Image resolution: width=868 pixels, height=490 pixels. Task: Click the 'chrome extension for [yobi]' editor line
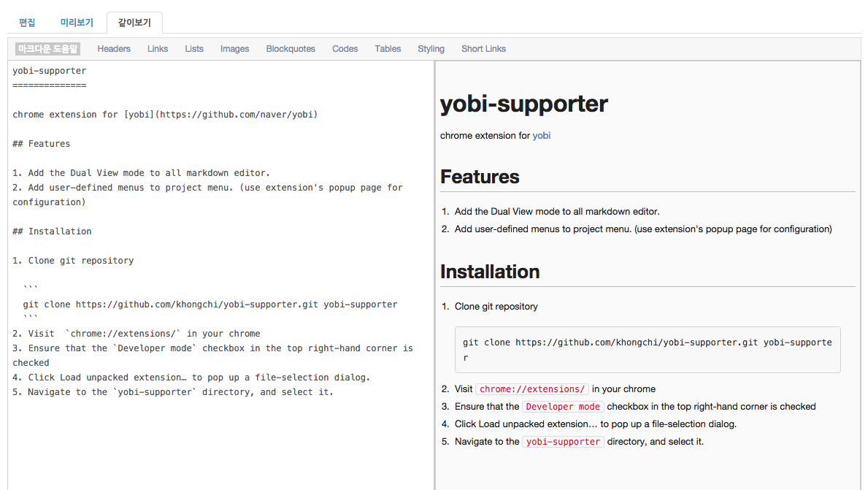pyautogui.click(x=165, y=115)
